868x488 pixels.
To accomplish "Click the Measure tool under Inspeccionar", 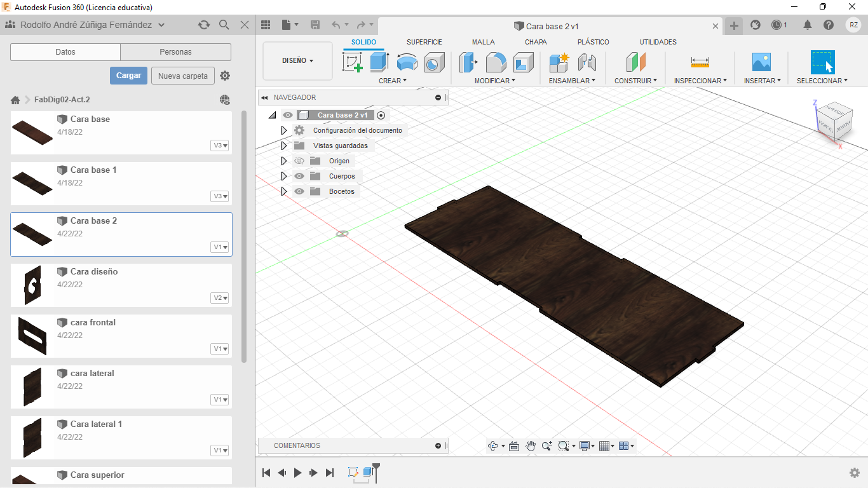I will click(x=700, y=62).
